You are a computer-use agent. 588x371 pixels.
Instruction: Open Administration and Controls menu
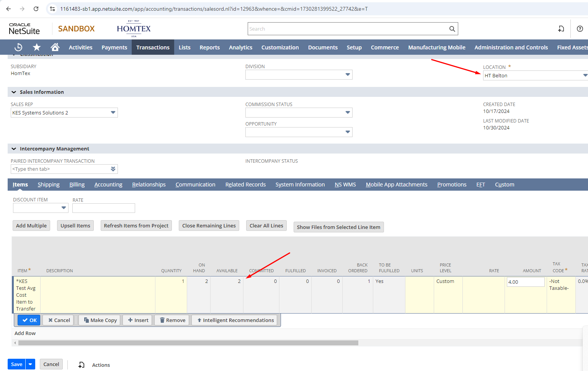511,47
